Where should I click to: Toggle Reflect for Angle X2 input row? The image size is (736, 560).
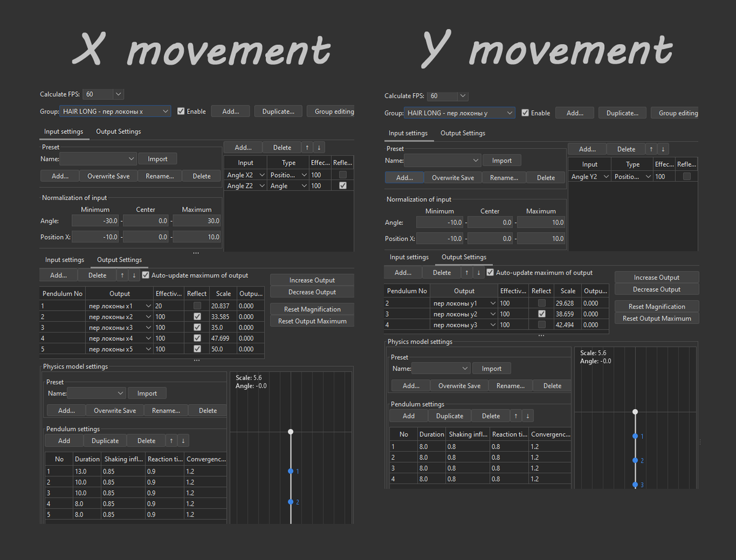tap(343, 174)
